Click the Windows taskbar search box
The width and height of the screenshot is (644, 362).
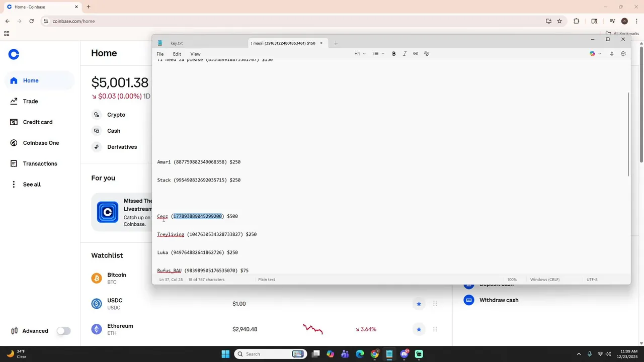point(270,354)
